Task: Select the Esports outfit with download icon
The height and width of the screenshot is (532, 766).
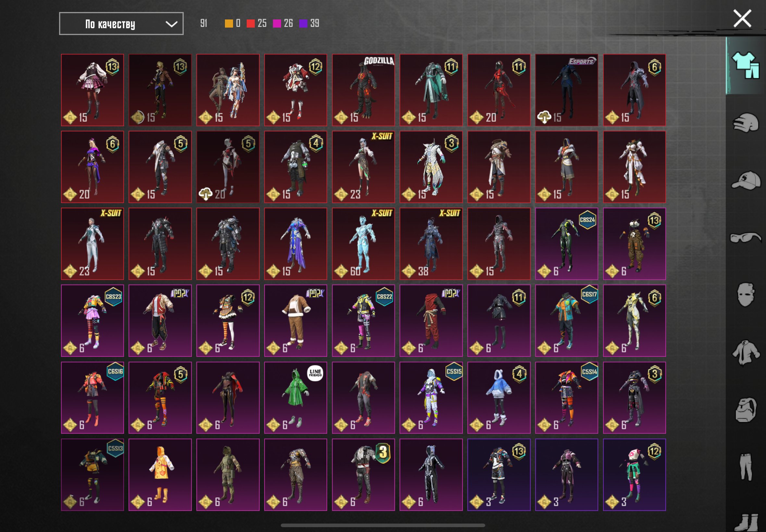Action: click(x=566, y=90)
